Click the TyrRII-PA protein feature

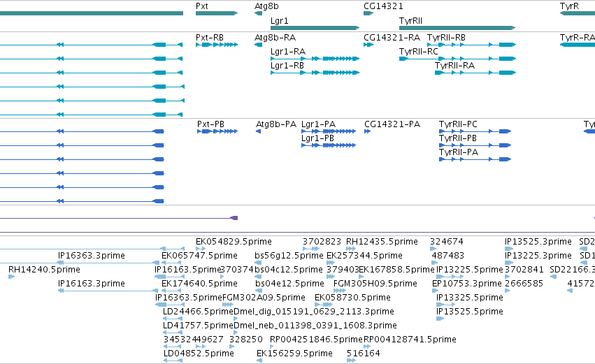point(475,159)
